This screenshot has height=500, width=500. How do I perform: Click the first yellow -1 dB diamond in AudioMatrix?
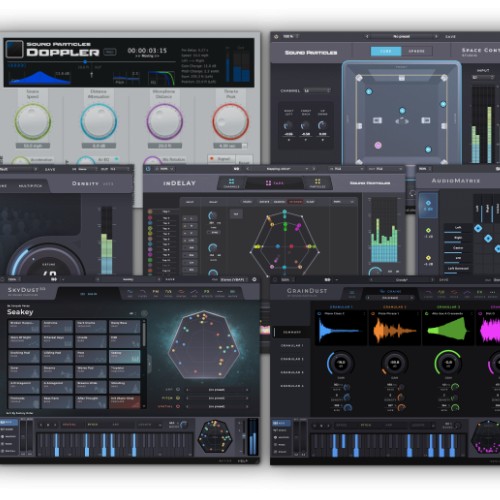(x=428, y=230)
